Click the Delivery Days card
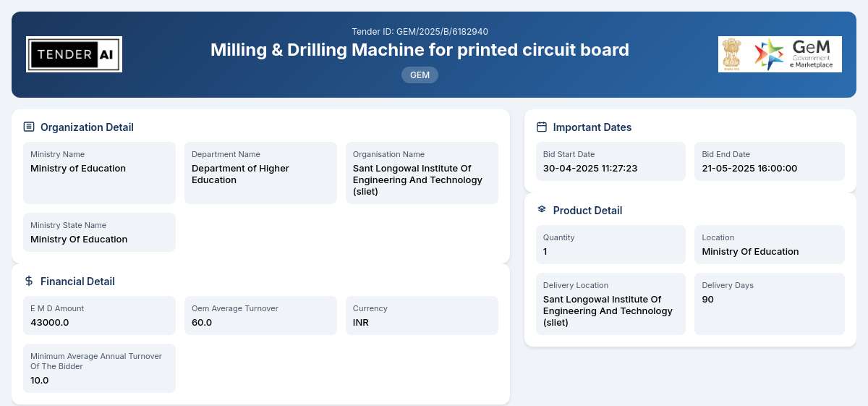The width and height of the screenshot is (868, 406). 770,304
